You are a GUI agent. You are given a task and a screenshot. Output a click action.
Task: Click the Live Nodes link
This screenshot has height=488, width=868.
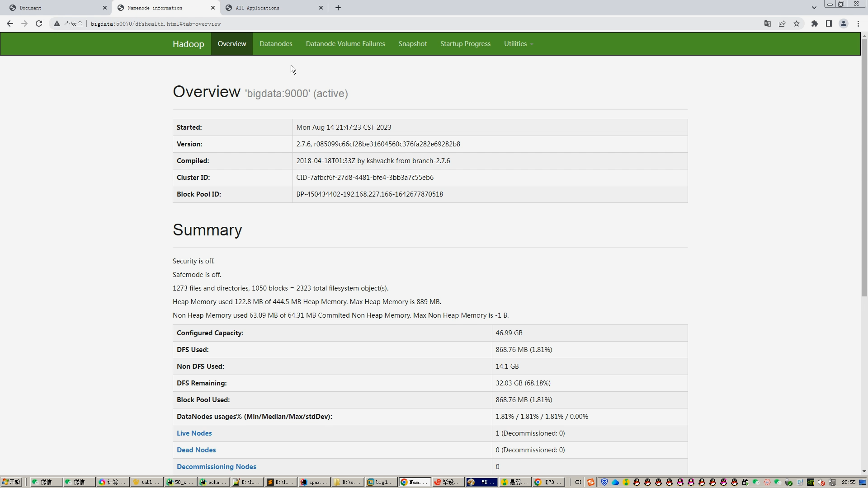(x=194, y=432)
